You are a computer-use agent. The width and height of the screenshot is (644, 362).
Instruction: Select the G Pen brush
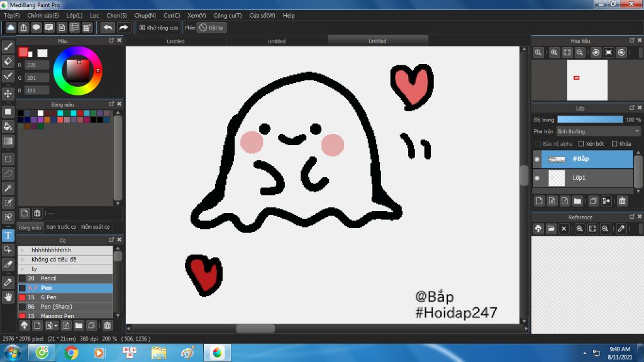[x=65, y=297]
